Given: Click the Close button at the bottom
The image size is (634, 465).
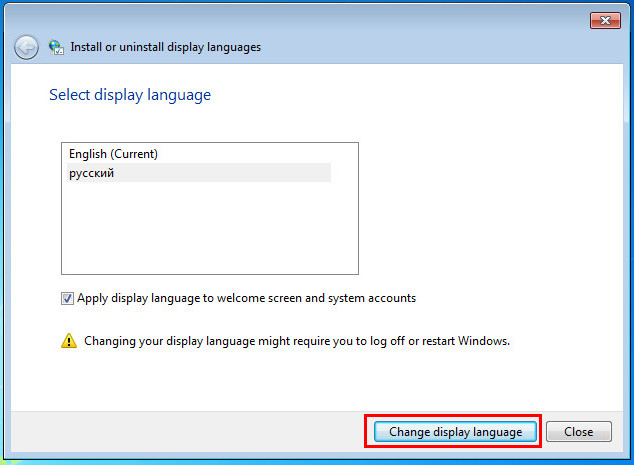Looking at the screenshot, I should point(579,432).
